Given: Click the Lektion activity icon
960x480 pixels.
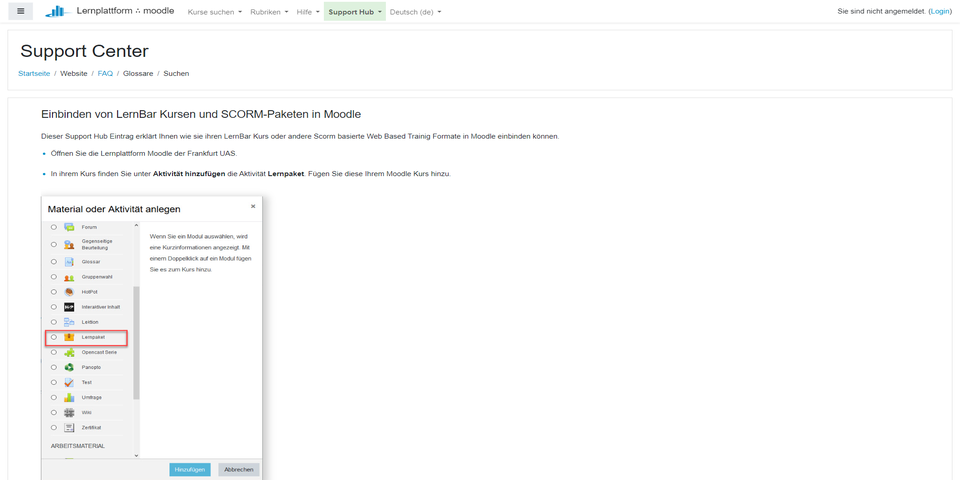Looking at the screenshot, I should coord(69,322).
